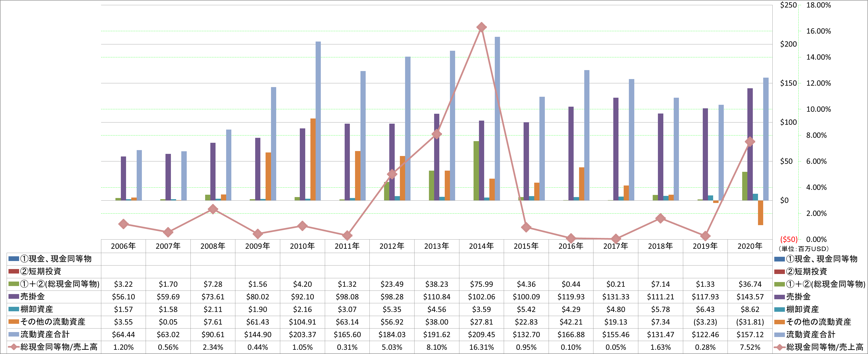Click cell value $64.44
The image size is (868, 354).
point(123,335)
